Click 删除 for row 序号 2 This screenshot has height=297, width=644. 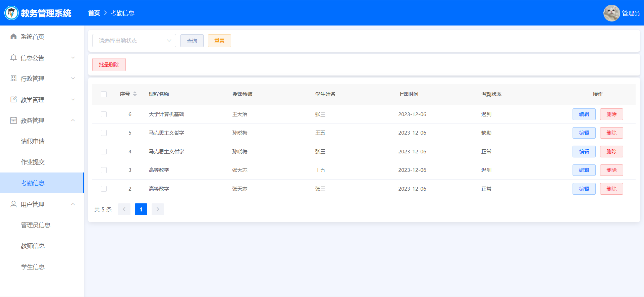click(x=611, y=189)
